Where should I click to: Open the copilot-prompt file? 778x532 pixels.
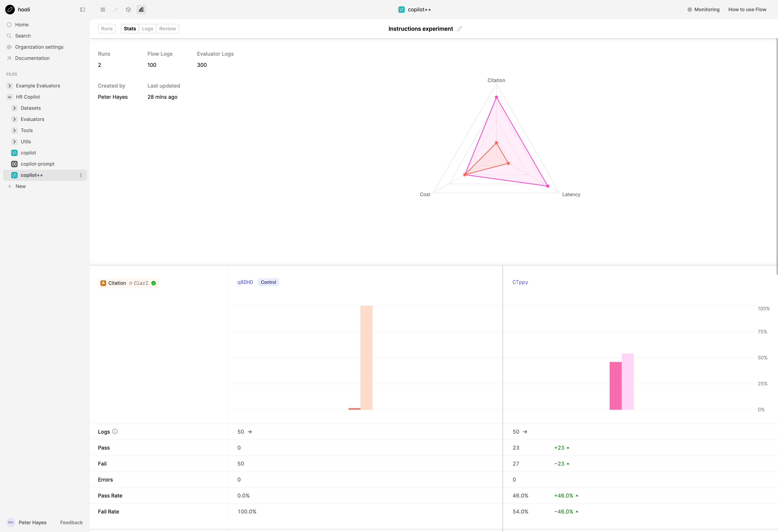(x=38, y=164)
